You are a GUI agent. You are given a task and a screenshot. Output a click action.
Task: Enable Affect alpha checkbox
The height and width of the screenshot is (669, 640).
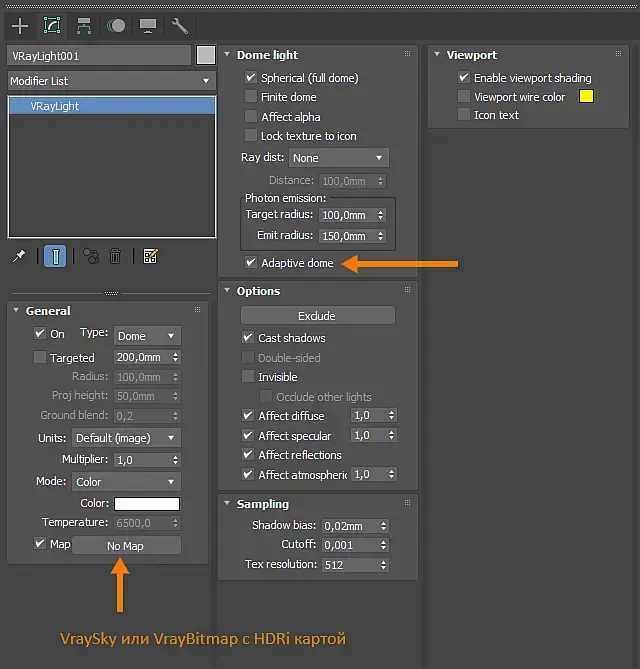[251, 116]
